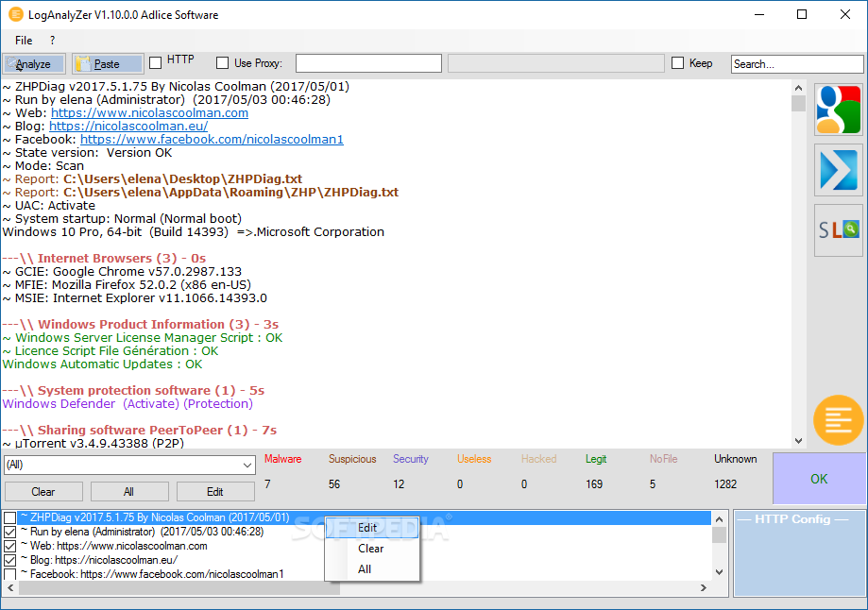Click the 'Windows Automatic Updates : OK' line
The width and height of the screenshot is (868, 610).
102,364
